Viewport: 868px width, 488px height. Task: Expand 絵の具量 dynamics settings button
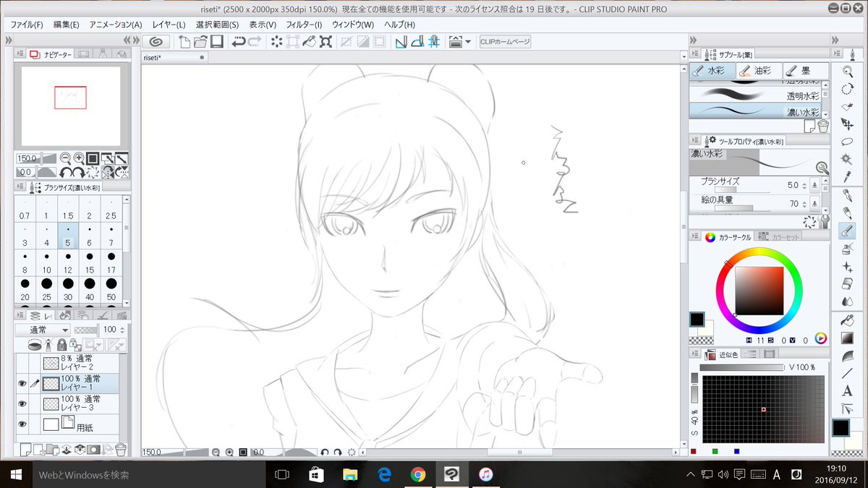(814, 204)
